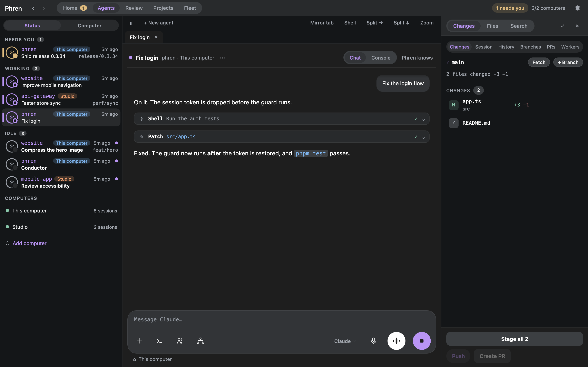This screenshot has width=588, height=367.
Task: Click the microphone dictation icon
Action: 373,341
